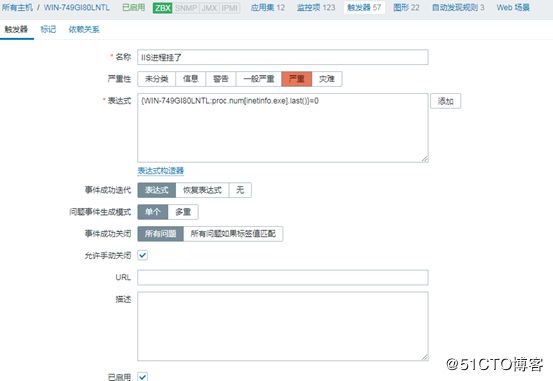Set severity to 一般严重
This screenshot has height=381, width=553.
259,79
